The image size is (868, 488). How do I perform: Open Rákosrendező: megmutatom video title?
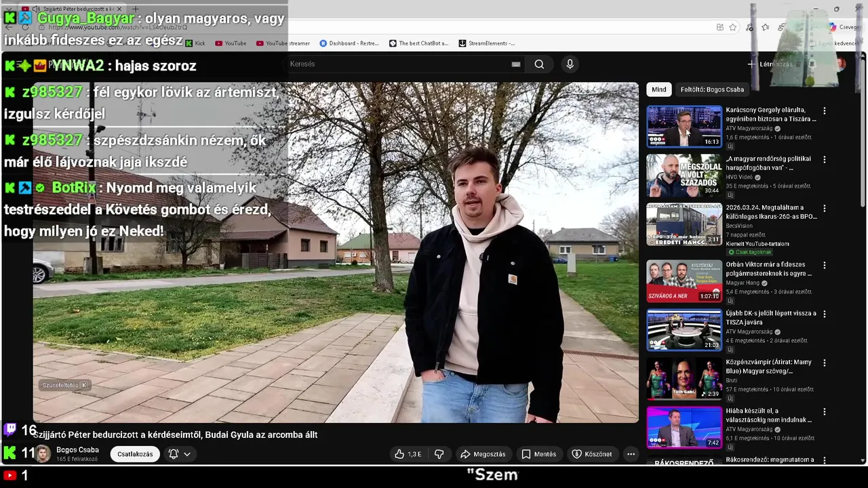(x=770, y=460)
